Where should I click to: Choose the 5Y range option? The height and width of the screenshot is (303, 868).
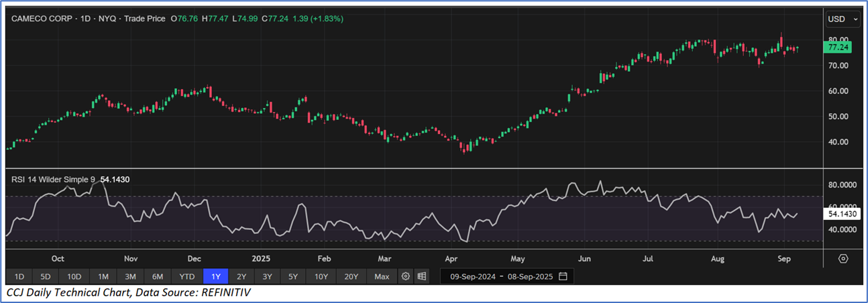click(x=293, y=276)
